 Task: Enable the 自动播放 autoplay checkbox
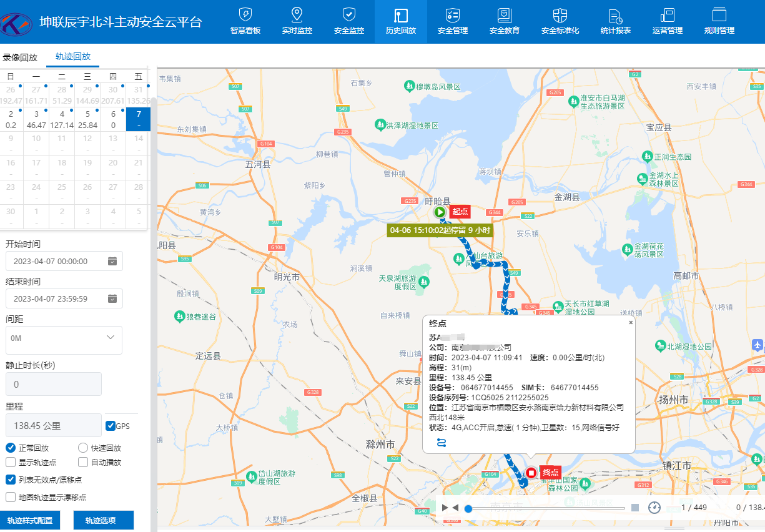tap(83, 463)
